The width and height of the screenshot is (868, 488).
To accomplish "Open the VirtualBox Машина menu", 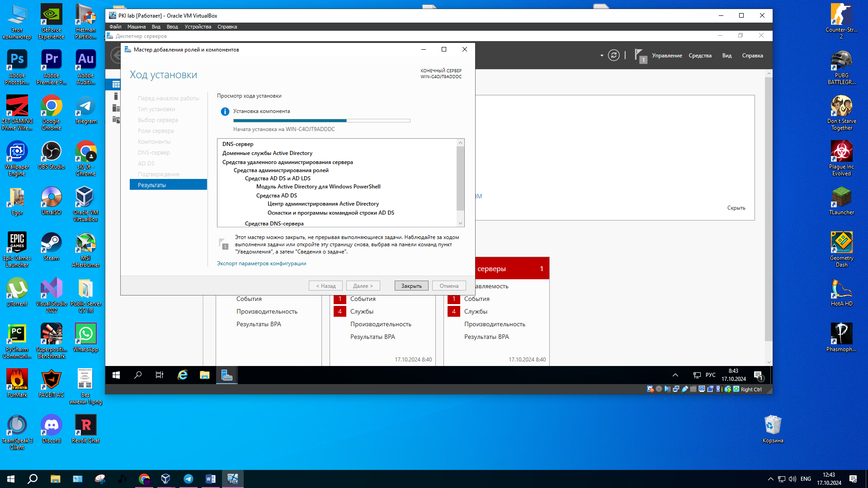I will 137,27.
